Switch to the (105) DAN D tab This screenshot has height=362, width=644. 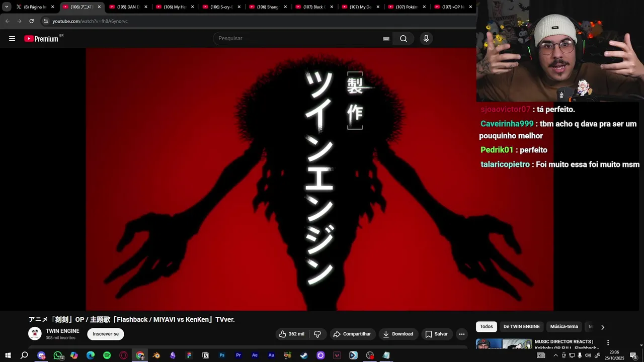128,7
